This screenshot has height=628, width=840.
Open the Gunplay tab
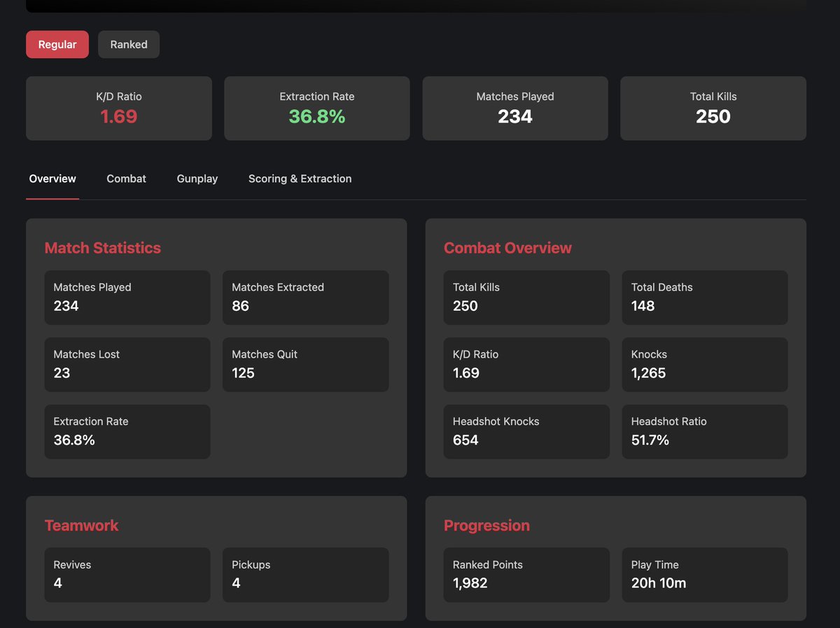[x=197, y=179]
